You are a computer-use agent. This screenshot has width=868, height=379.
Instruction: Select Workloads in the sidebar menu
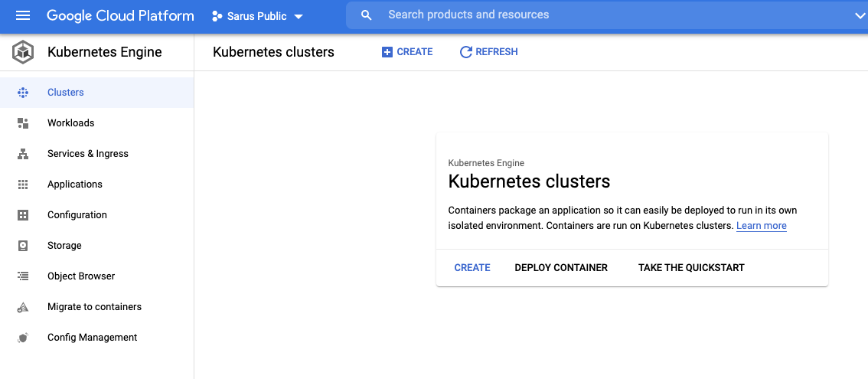coord(71,123)
